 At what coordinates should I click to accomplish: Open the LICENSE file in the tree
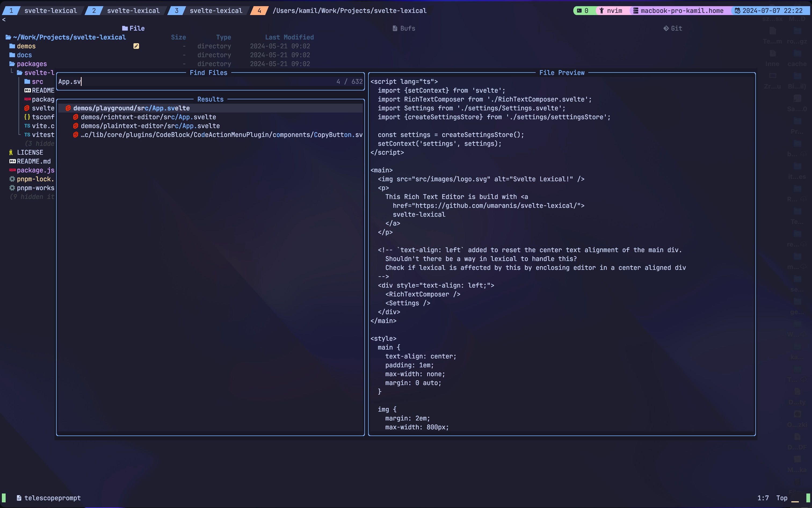click(x=30, y=153)
